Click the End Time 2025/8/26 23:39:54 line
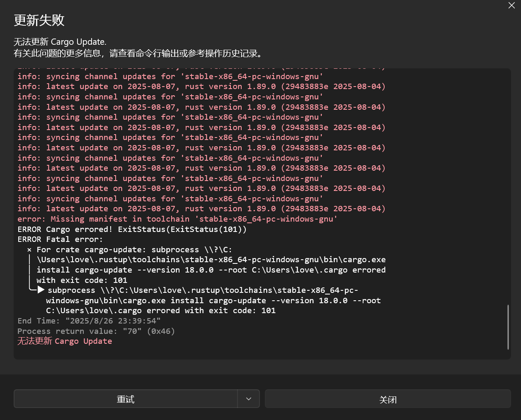This screenshot has width=521, height=420. pyautogui.click(x=89, y=321)
